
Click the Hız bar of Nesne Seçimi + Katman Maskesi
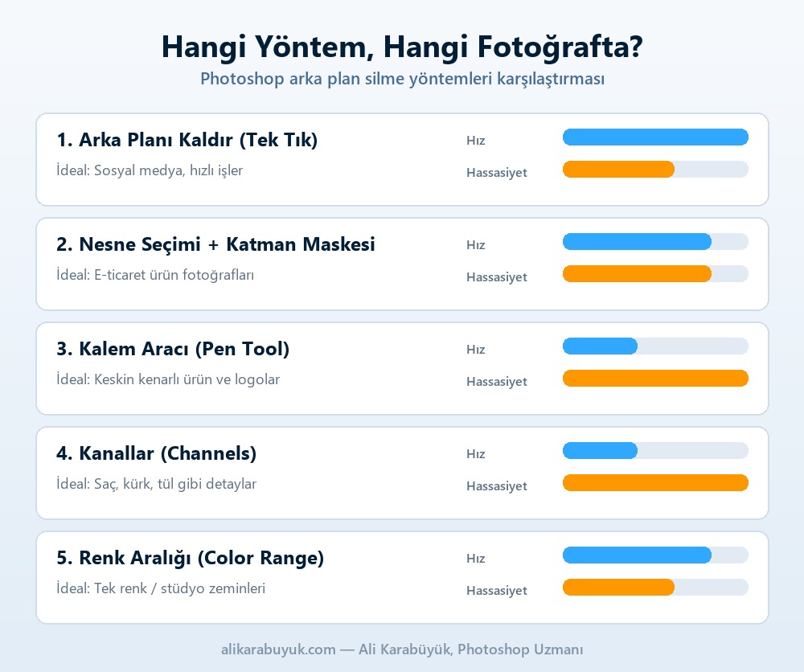pyautogui.click(x=655, y=241)
